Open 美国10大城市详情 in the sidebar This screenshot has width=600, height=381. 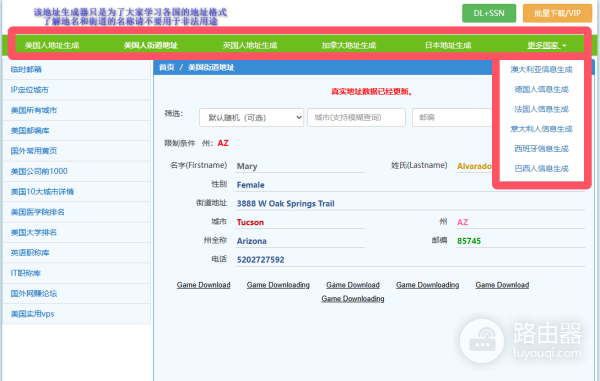click(x=77, y=192)
